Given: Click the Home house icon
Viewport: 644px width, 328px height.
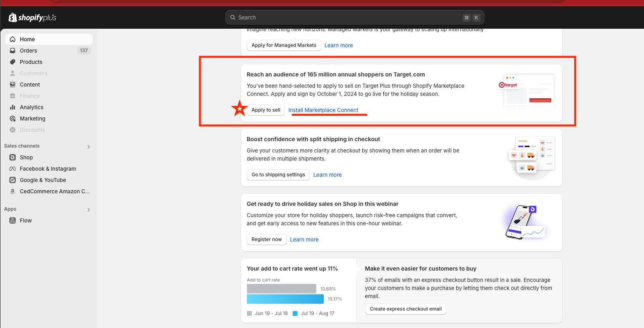Looking at the screenshot, I should (x=13, y=39).
